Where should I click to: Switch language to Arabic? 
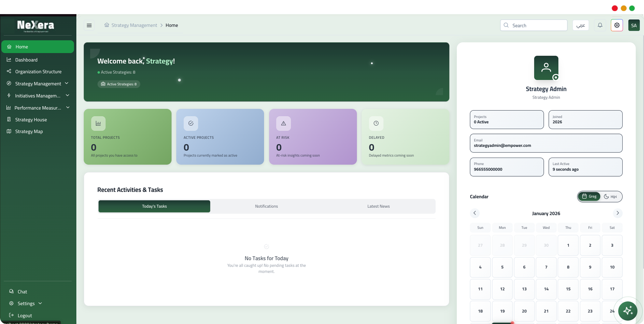[581, 25]
